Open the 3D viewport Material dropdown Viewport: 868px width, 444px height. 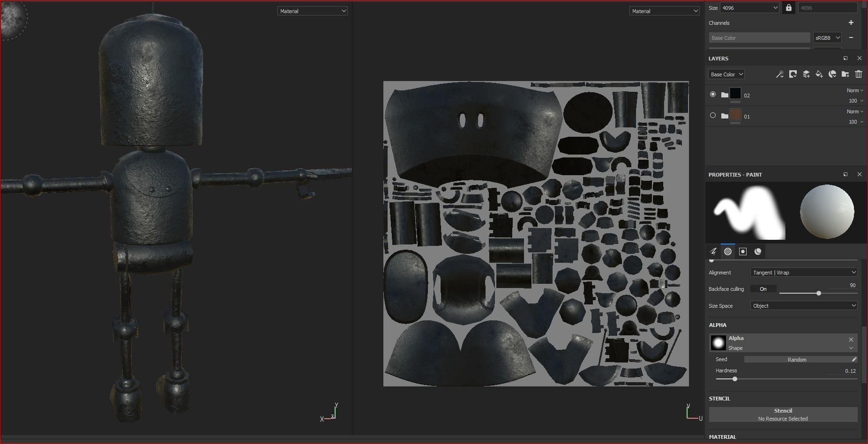(x=312, y=11)
